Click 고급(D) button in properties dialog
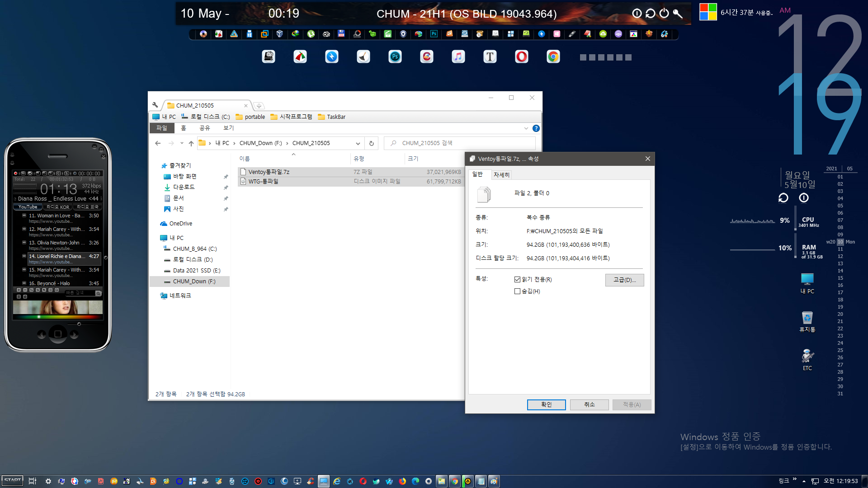This screenshot has height=488, width=868. [624, 279]
